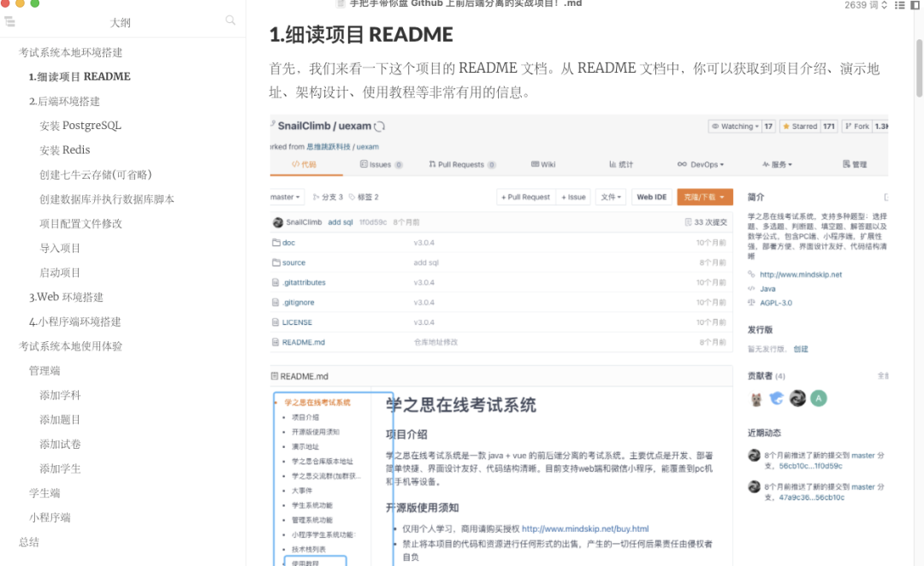This screenshot has height=566, width=924.
Task: Jump to outline item 考试系统本地使用体验
Action: point(70,346)
